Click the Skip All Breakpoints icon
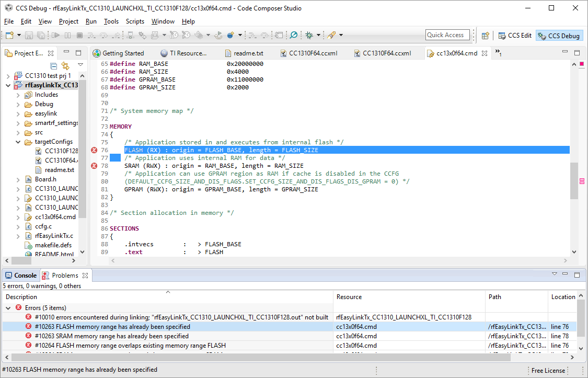This screenshot has height=378, width=588. [294, 35]
